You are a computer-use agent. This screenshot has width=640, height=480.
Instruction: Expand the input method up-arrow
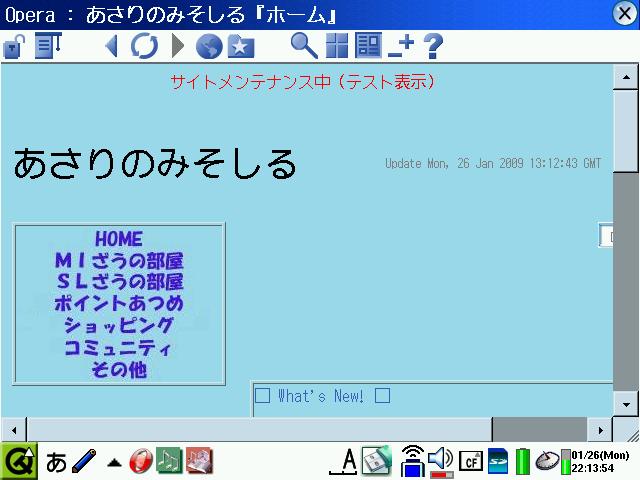click(x=114, y=462)
